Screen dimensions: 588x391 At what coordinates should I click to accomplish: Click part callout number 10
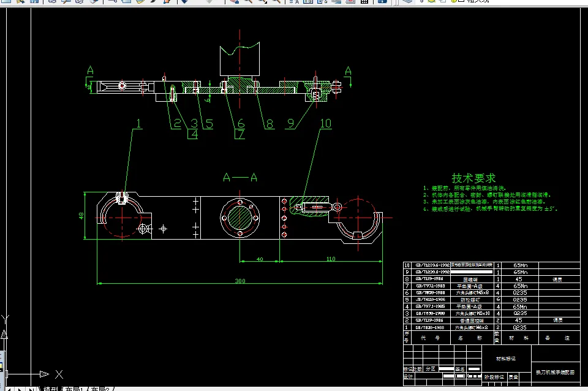[325, 123]
